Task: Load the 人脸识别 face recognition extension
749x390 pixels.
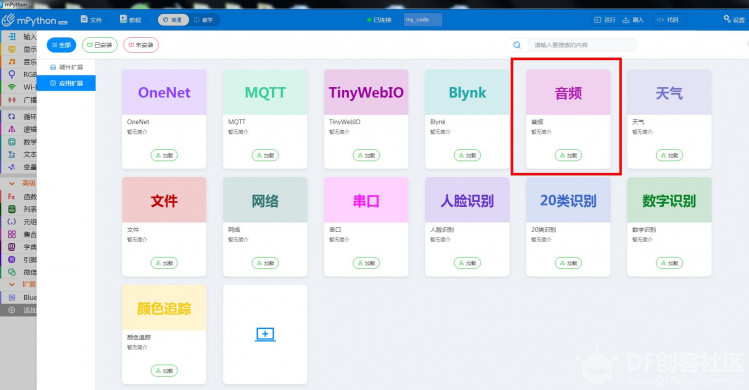Action: tap(467, 263)
